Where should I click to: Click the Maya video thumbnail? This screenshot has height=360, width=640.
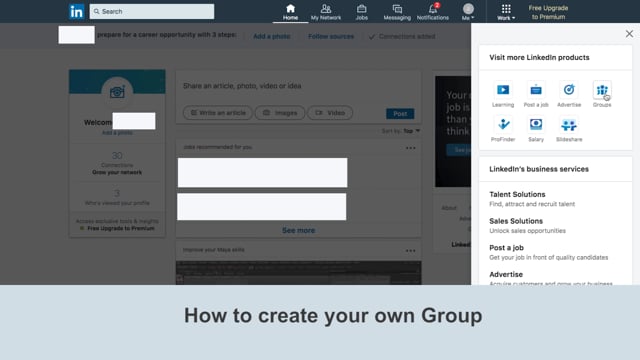(298, 273)
